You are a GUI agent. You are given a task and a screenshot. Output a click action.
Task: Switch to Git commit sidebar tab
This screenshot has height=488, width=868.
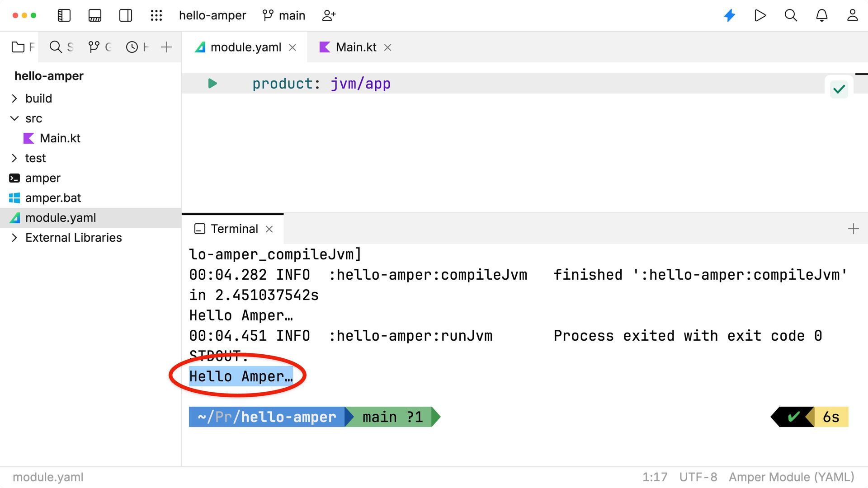(99, 47)
